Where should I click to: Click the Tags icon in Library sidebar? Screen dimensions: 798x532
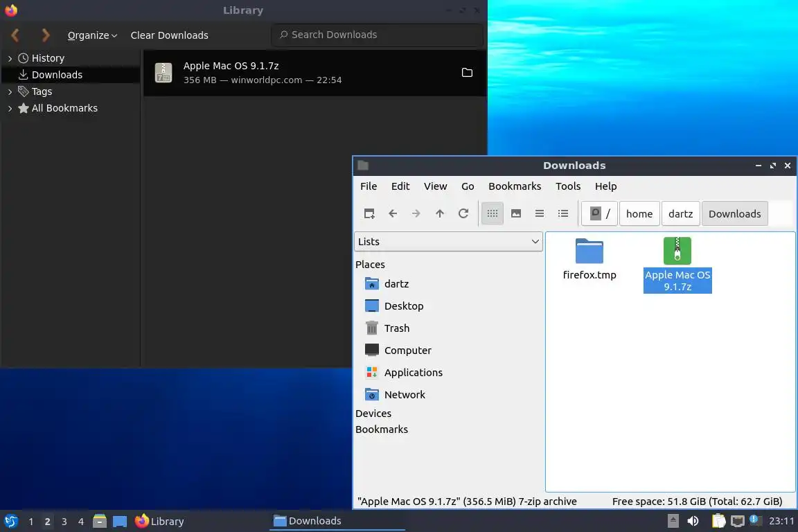click(x=23, y=91)
